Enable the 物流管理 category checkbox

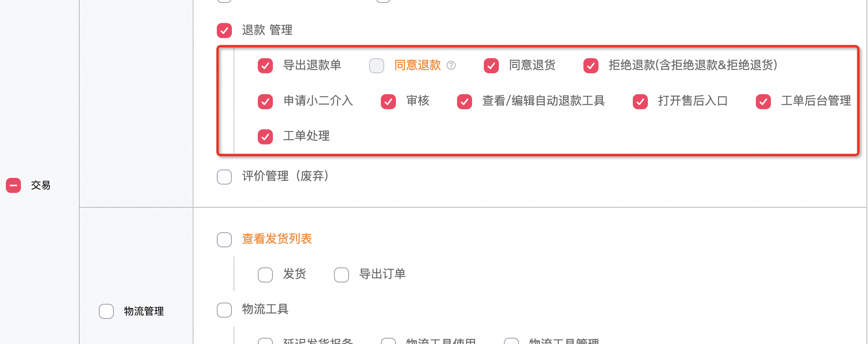click(106, 311)
